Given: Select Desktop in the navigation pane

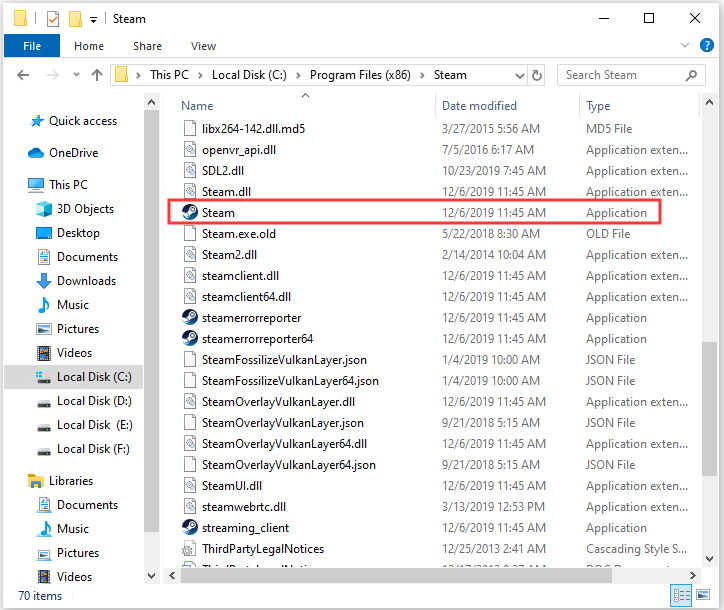Looking at the screenshot, I should tap(78, 233).
